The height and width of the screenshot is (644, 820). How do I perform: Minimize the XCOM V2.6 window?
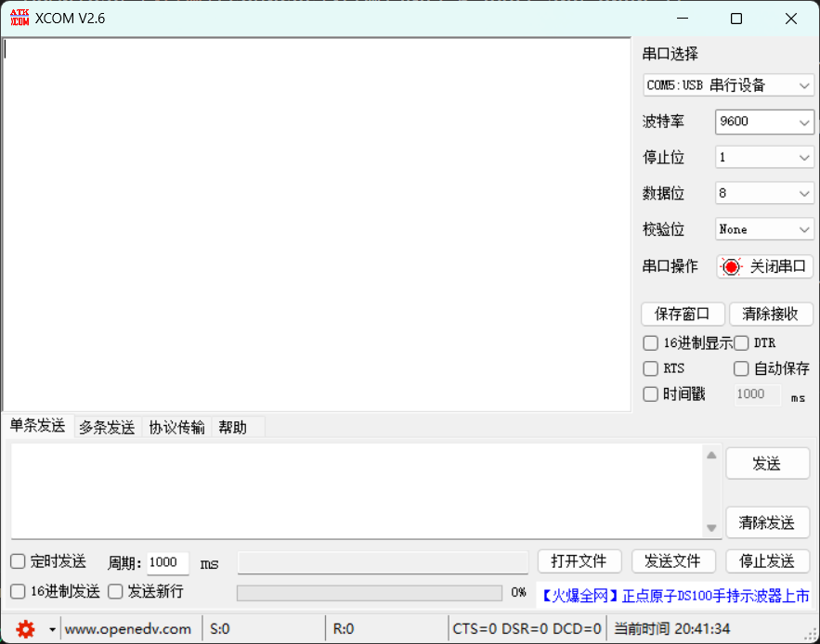pyautogui.click(x=683, y=19)
